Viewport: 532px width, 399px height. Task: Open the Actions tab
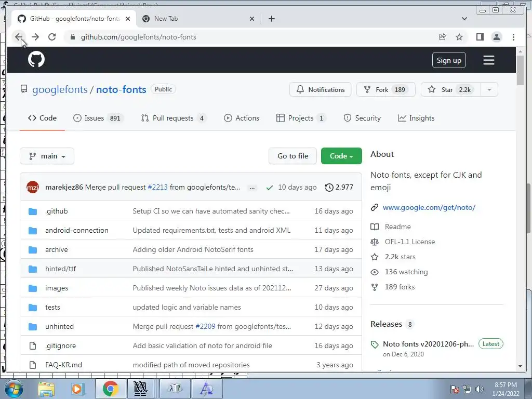pyautogui.click(x=242, y=118)
